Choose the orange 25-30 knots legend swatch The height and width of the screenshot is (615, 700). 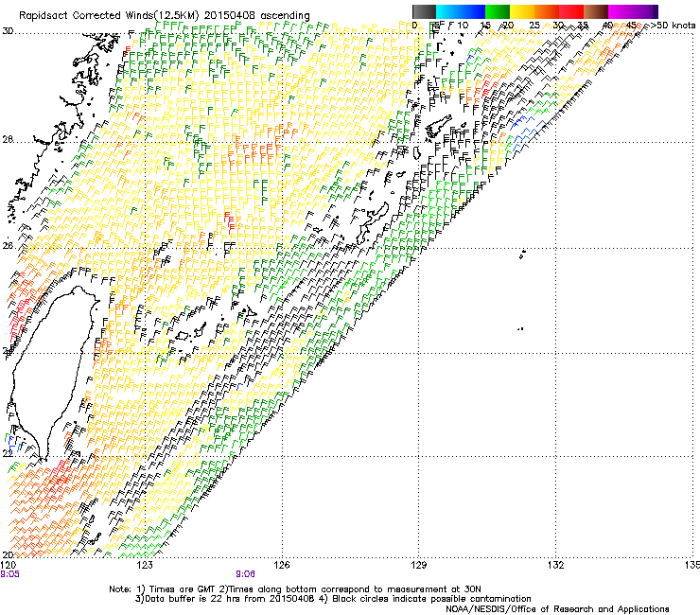point(547,11)
